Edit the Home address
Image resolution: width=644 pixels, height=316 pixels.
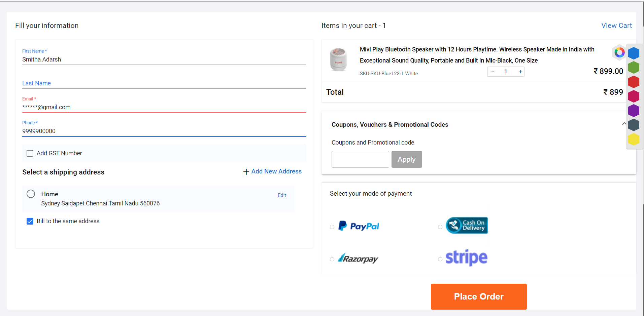click(x=282, y=195)
